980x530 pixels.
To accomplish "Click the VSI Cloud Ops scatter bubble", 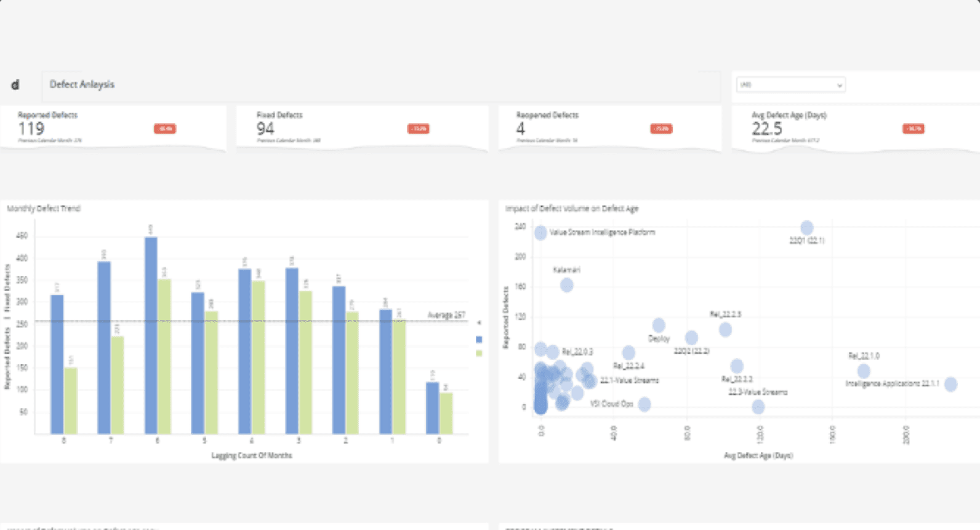I will (x=645, y=404).
